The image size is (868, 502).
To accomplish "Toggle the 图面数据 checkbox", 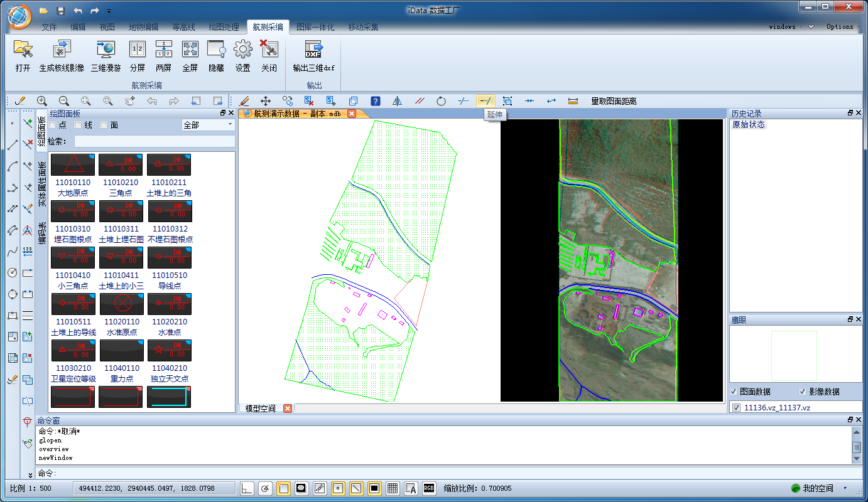I will click(734, 392).
